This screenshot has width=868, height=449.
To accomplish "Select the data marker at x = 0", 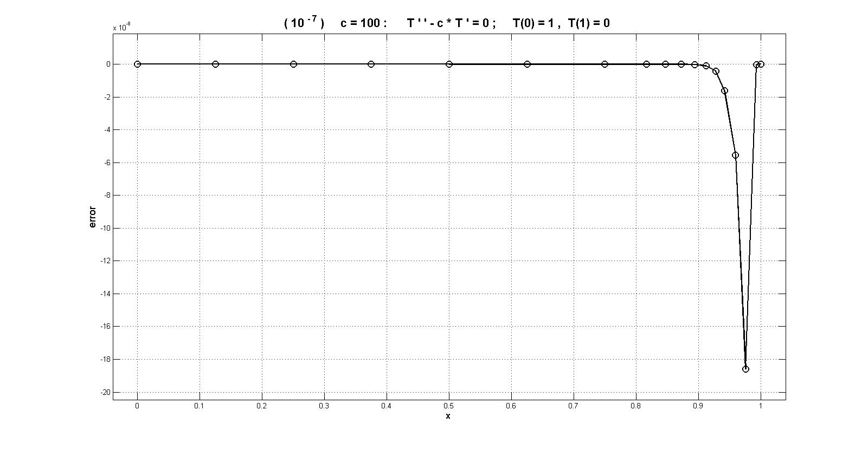I will click(x=137, y=64).
